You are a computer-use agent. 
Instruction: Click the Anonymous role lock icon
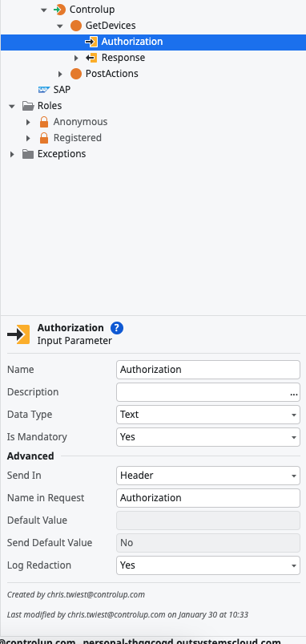point(44,122)
